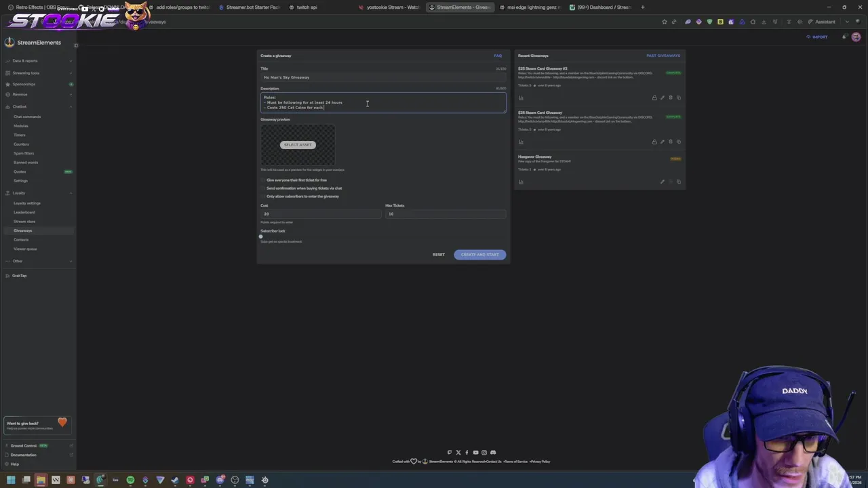868x488 pixels.
Task: Click the IMPORT button in the header
Action: coord(817,37)
